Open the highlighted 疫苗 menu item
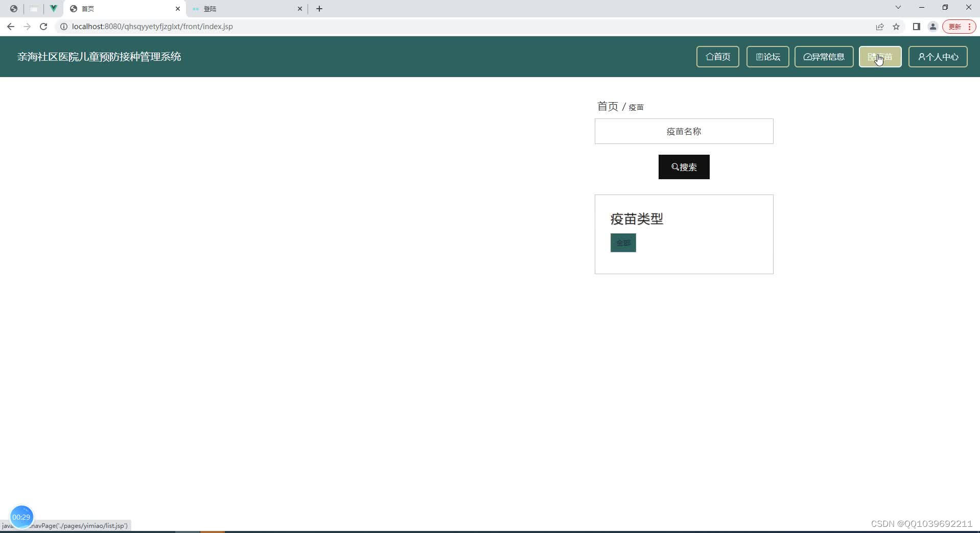Screen dimensions: 980x533 [880, 57]
